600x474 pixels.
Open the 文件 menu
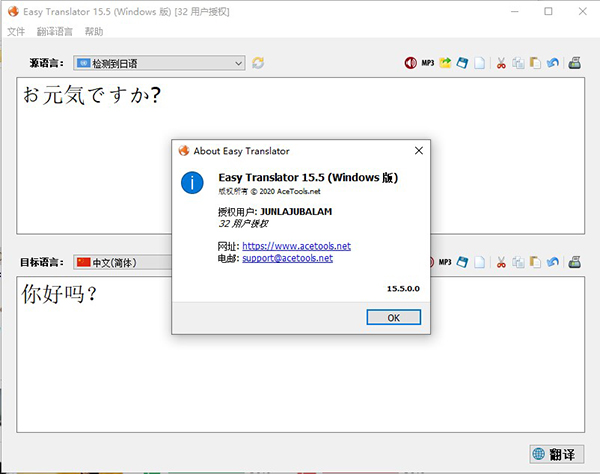pyautogui.click(x=16, y=31)
